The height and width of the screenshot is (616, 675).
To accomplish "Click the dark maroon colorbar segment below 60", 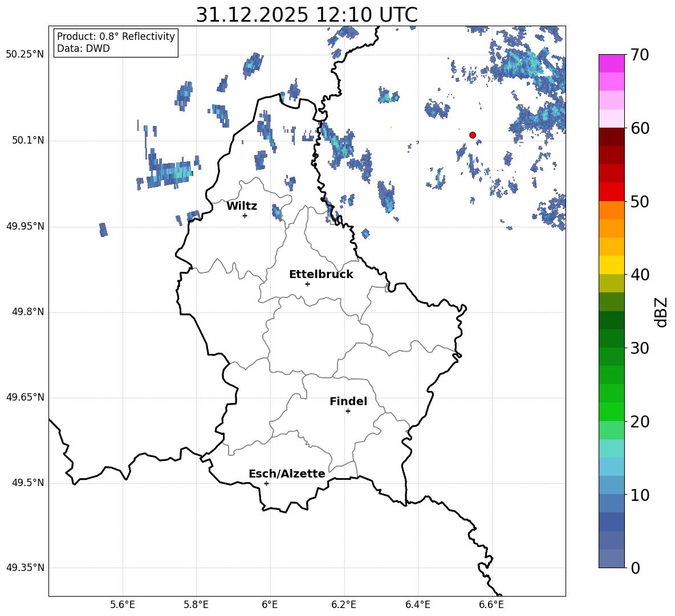I will [611, 137].
